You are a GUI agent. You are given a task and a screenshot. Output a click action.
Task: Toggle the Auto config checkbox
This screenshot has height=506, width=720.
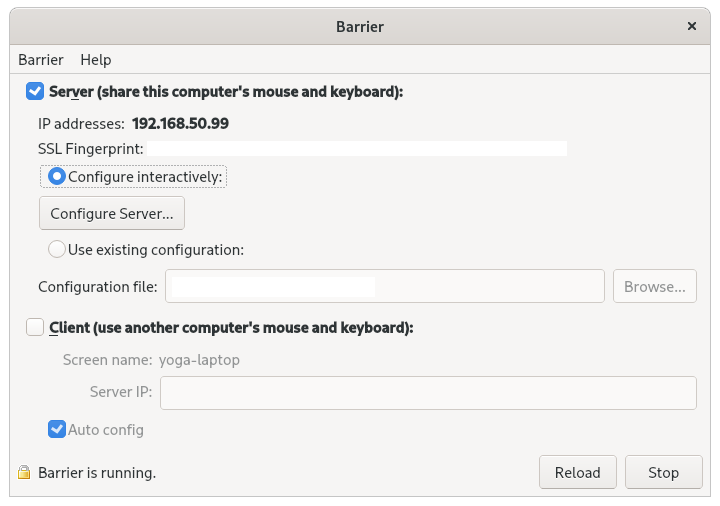(x=57, y=430)
